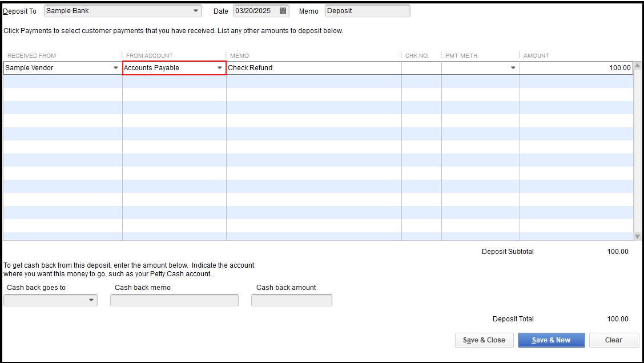
Task: Click the Save & Close button
Action: click(484, 340)
